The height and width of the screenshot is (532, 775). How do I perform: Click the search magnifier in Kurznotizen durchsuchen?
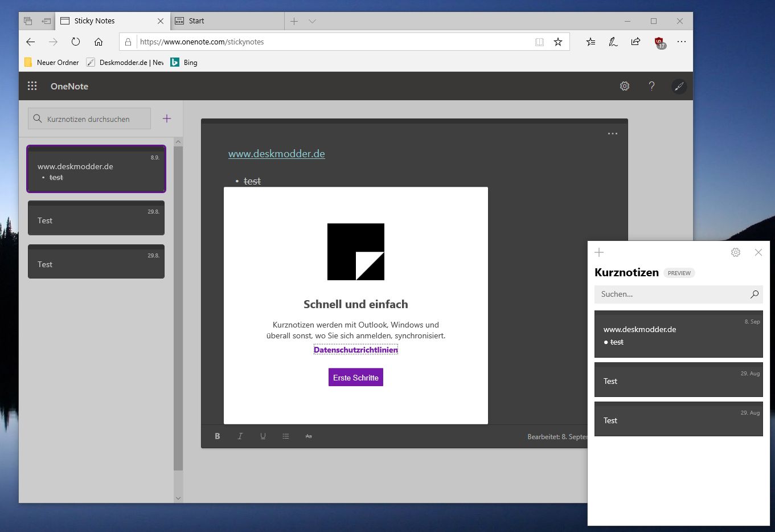coord(38,118)
